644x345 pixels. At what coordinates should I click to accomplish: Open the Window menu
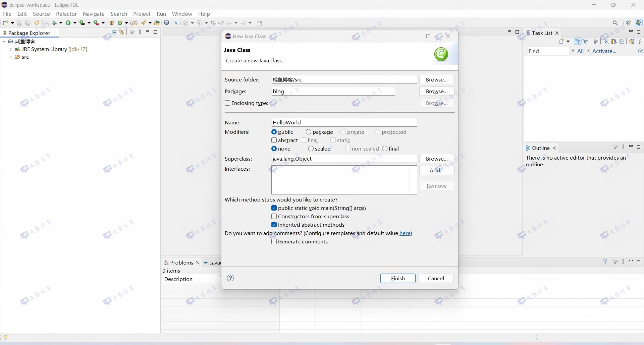click(182, 14)
